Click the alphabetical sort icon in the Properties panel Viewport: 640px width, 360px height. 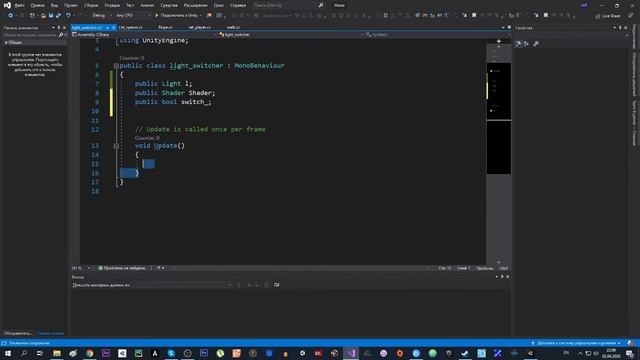[x=527, y=44]
